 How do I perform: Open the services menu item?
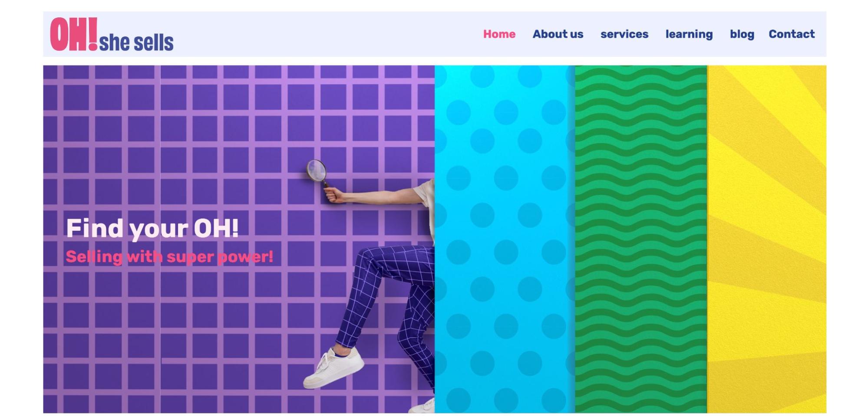point(624,34)
